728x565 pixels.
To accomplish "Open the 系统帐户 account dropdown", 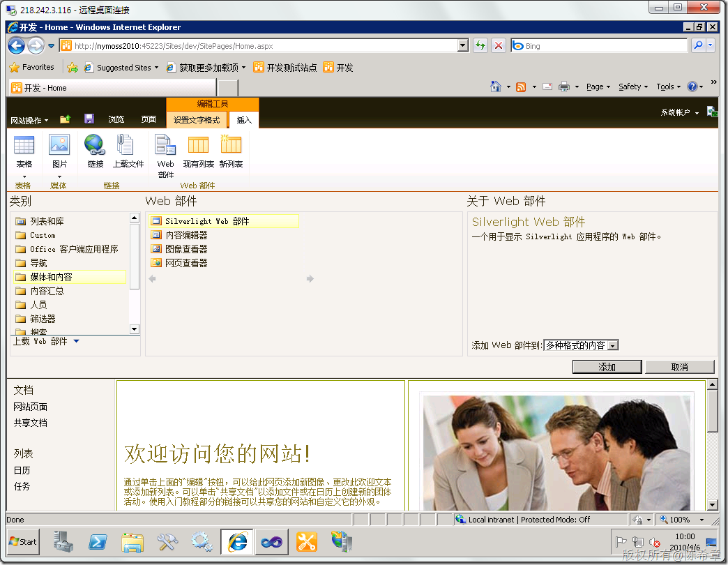I will 680,112.
